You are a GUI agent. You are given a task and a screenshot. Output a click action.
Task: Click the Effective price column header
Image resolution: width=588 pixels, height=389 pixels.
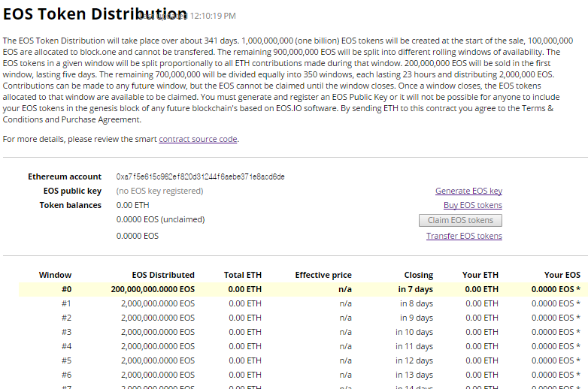click(x=323, y=275)
